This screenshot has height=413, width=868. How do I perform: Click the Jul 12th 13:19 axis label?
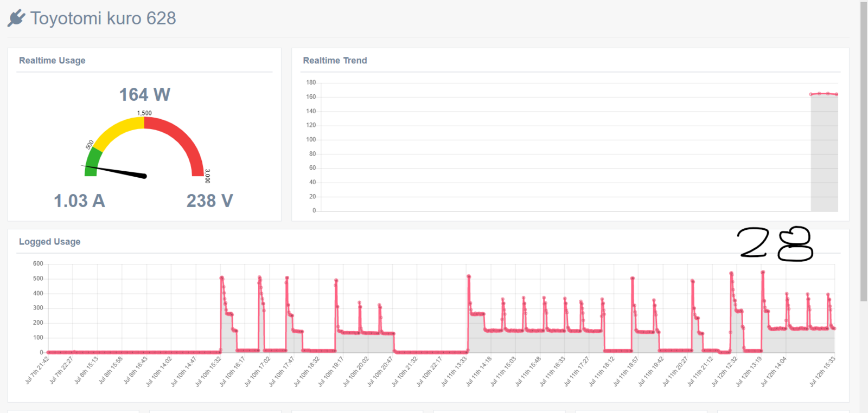749,371
